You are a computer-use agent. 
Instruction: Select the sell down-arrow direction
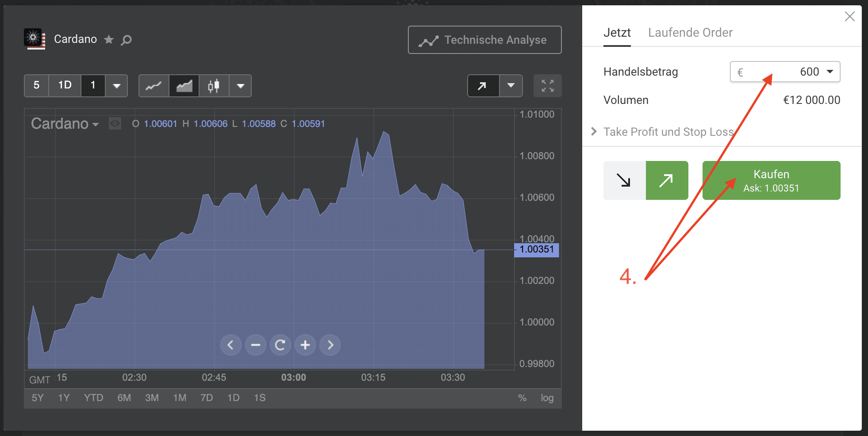pos(624,180)
